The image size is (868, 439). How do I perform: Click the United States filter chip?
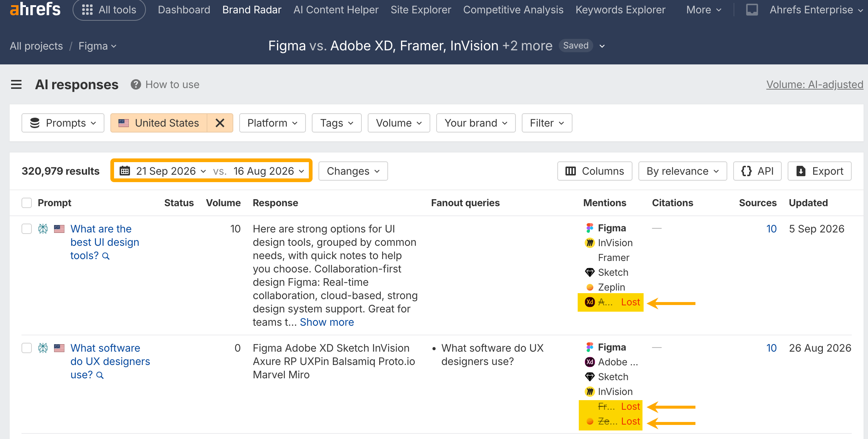point(158,123)
